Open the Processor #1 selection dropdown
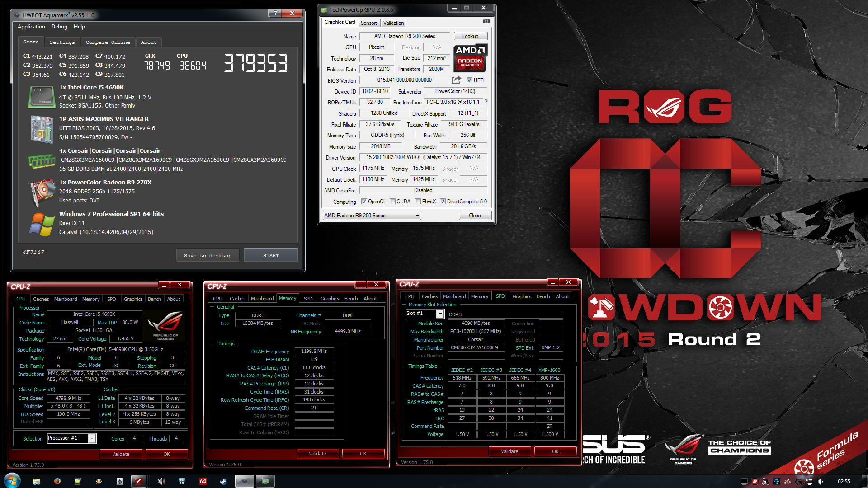868x488 pixels. [71, 438]
